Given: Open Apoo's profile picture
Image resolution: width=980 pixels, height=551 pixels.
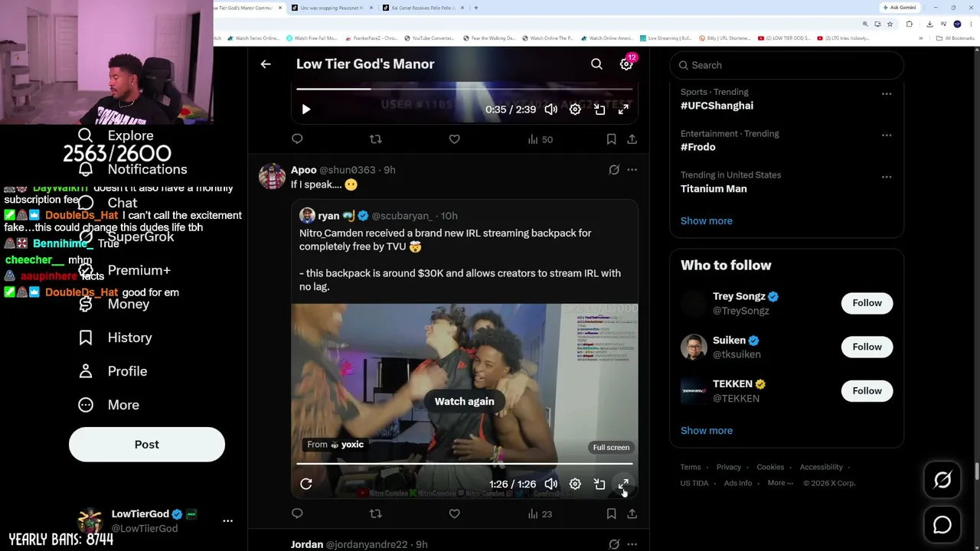Looking at the screenshot, I should (x=272, y=177).
